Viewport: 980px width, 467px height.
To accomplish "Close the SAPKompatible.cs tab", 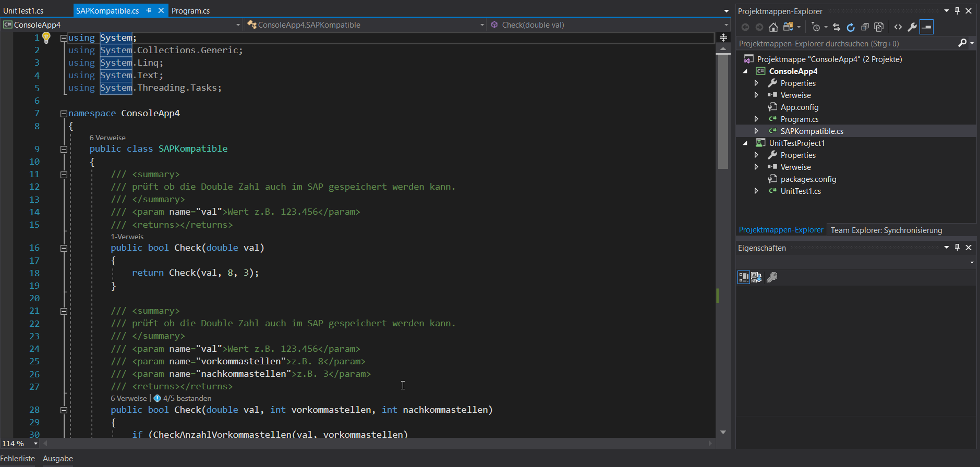I will pos(161,10).
